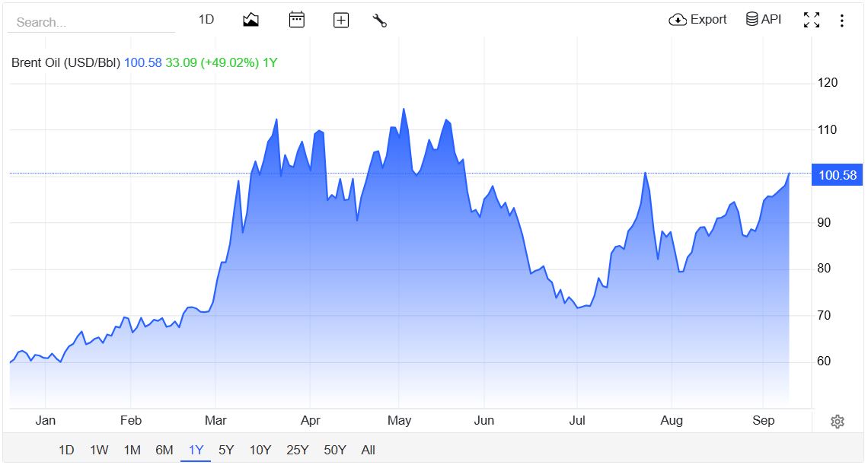Click the Feb label on x-axis
Viewport: 868px width, 465px height.
tap(131, 421)
